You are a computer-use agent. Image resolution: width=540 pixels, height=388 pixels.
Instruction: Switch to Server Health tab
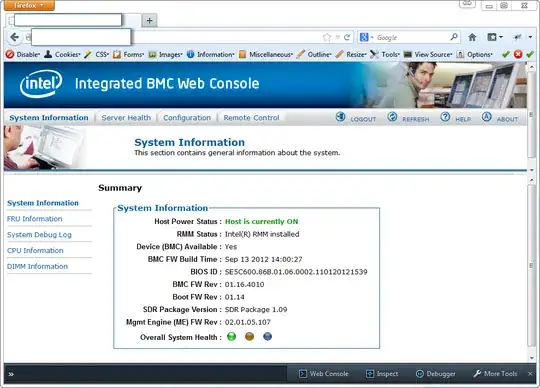[x=126, y=118]
